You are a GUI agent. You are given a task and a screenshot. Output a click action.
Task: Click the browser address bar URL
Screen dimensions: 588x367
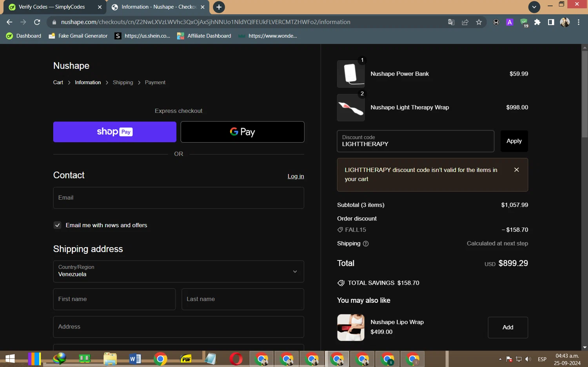(206, 22)
